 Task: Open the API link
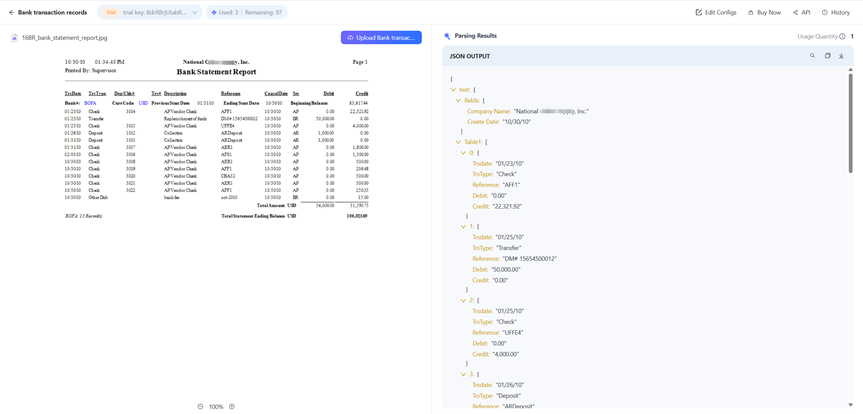(x=802, y=12)
